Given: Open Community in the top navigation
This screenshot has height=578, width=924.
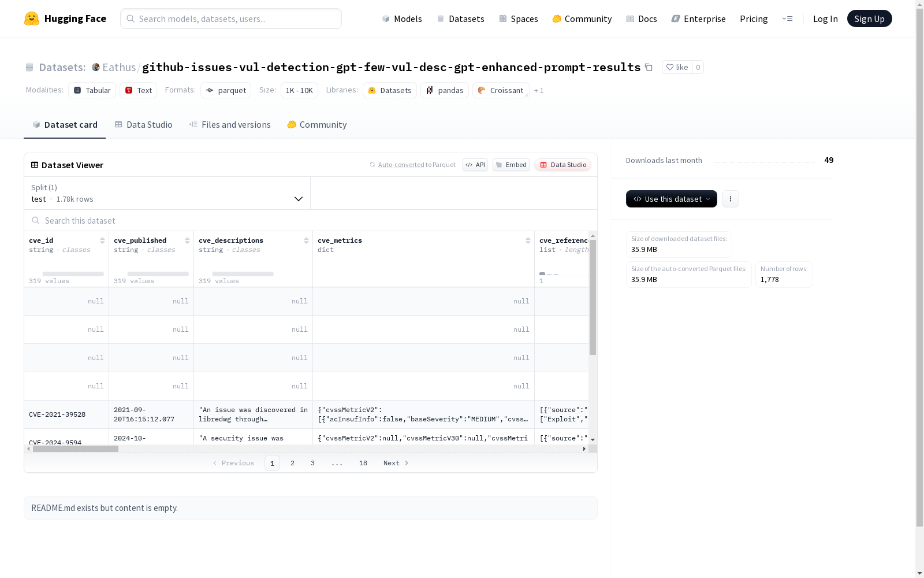Looking at the screenshot, I should coord(582,18).
